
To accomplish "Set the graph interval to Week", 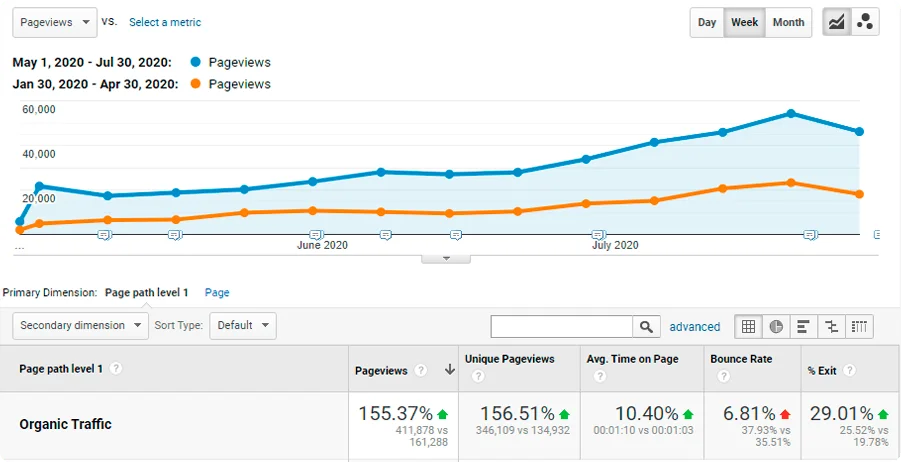I will tap(744, 22).
